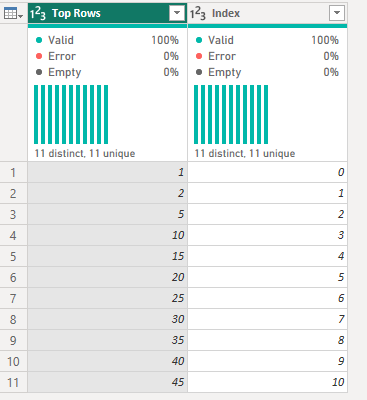Image resolution: width=367 pixels, height=400 pixels.
Task: Select the Index cell with value 7
Action: 267,319
